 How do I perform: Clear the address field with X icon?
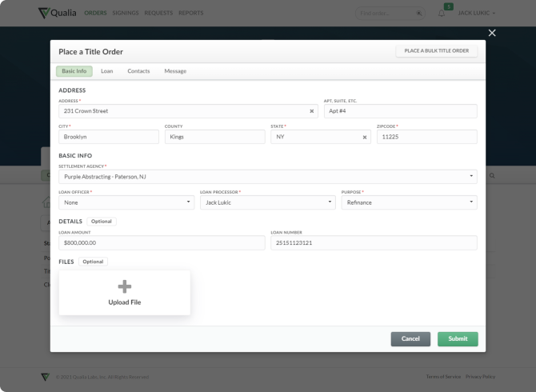(312, 111)
